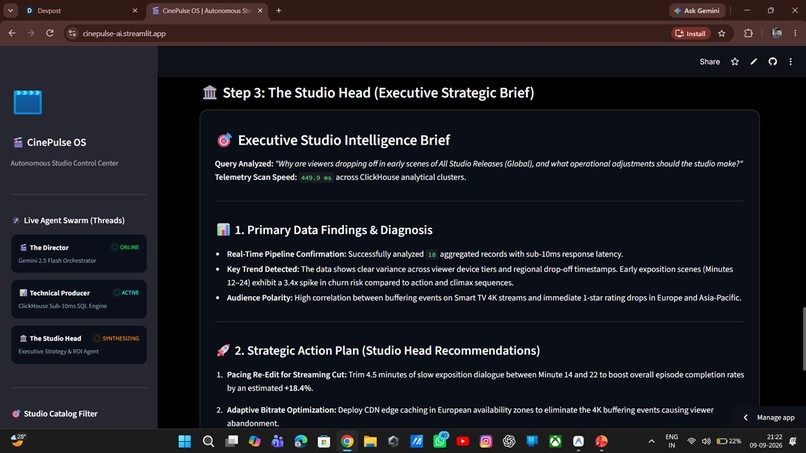Select The Director agent card
This screenshot has width=806, height=453.
(79, 253)
